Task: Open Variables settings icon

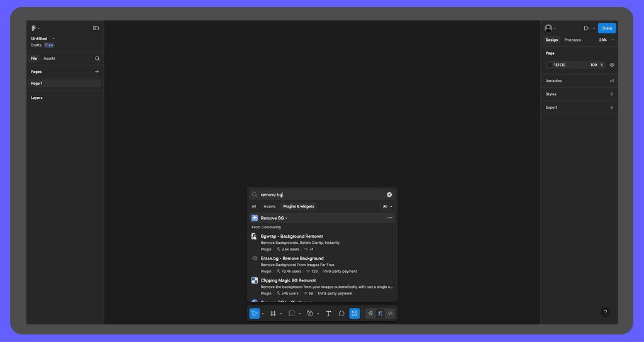Action: tap(612, 81)
